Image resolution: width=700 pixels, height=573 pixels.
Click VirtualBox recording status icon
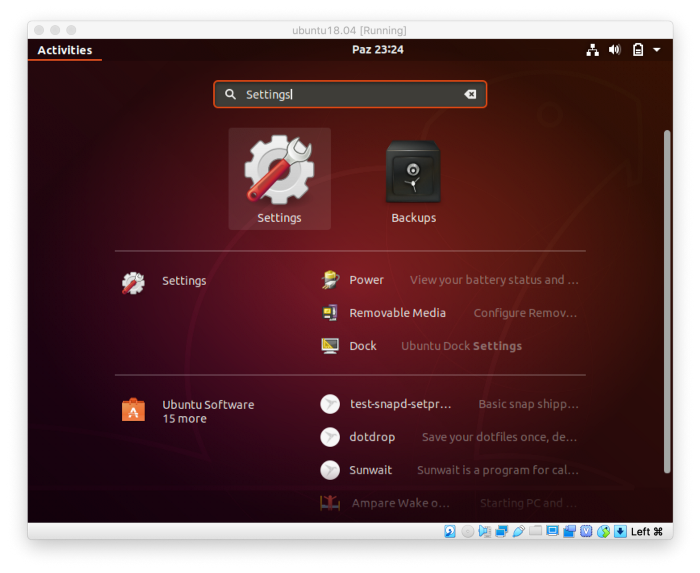[570, 531]
